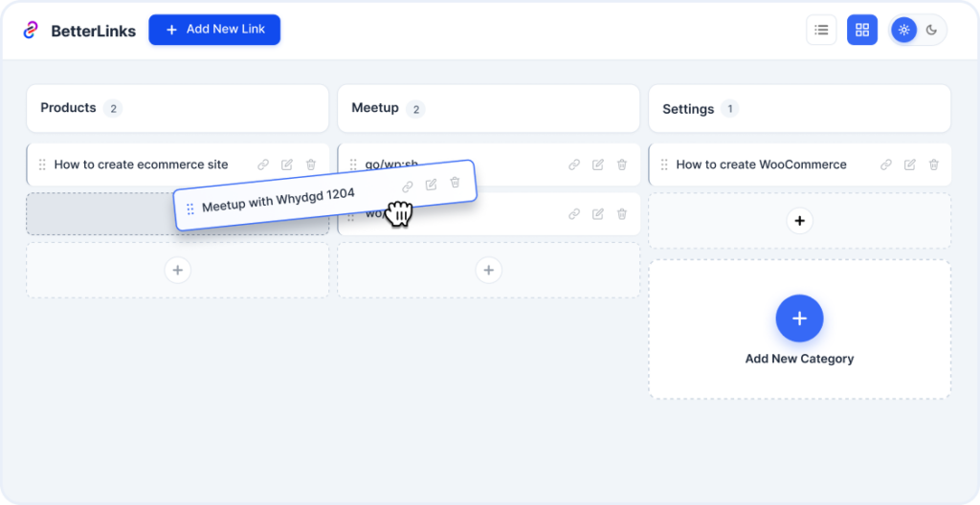Click Meetup count badge showing 2
980x505 pixels.
click(415, 109)
